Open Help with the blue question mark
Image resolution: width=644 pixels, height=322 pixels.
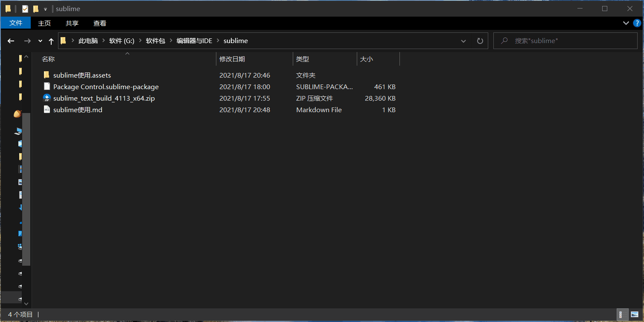click(637, 23)
